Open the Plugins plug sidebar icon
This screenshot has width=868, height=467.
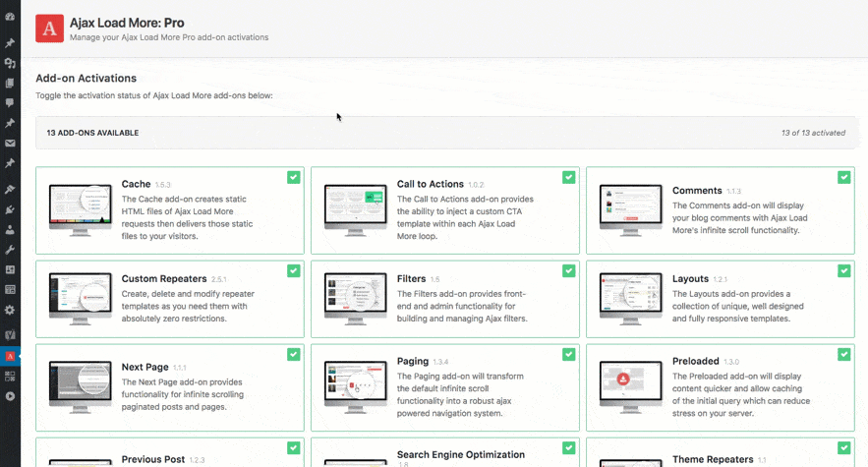(10, 209)
